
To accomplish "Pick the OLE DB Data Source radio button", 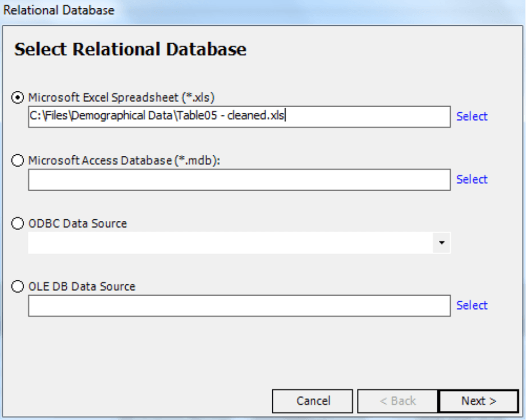I will point(17,286).
